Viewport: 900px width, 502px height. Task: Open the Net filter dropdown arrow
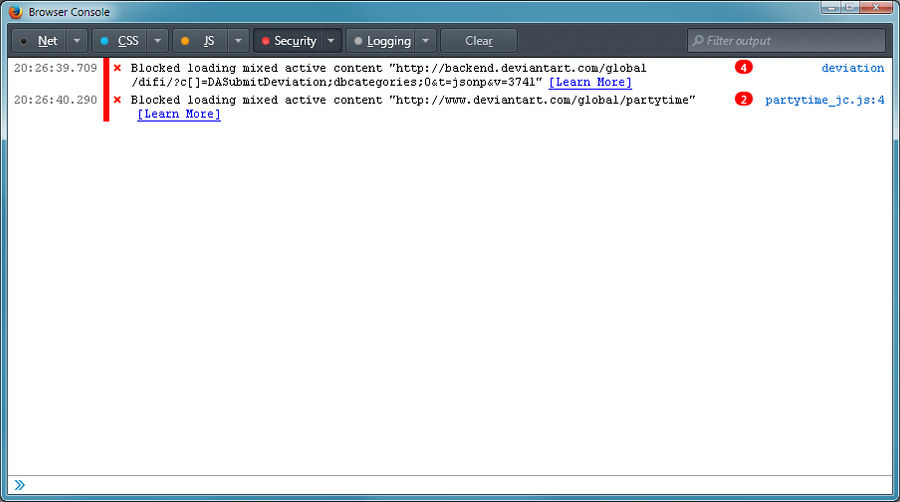point(77,41)
